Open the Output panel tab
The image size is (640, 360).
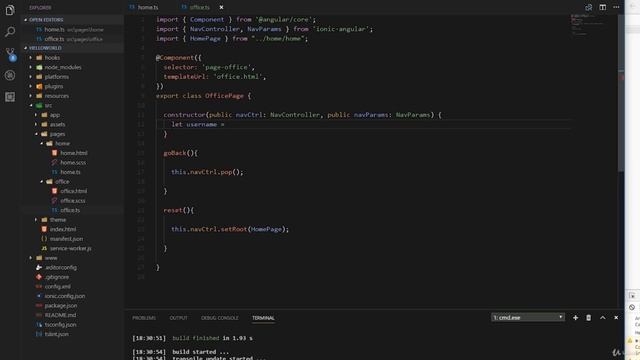click(178, 318)
